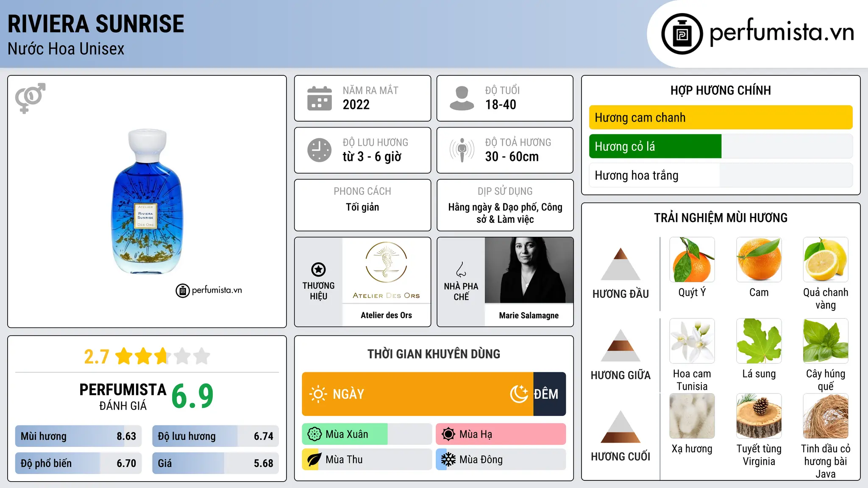This screenshot has height=488, width=868.
Task: Click the unisex gender symbol icon
Action: point(30,98)
